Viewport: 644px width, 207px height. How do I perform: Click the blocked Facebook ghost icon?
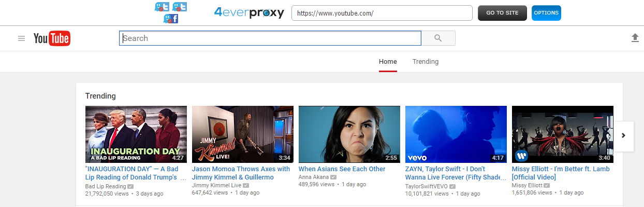click(x=171, y=19)
